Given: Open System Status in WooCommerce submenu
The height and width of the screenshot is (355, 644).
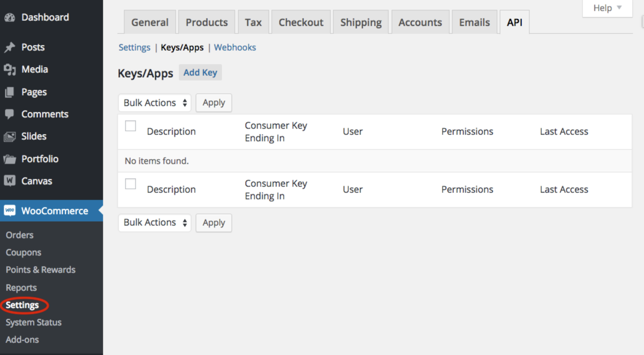Looking at the screenshot, I should pos(33,322).
